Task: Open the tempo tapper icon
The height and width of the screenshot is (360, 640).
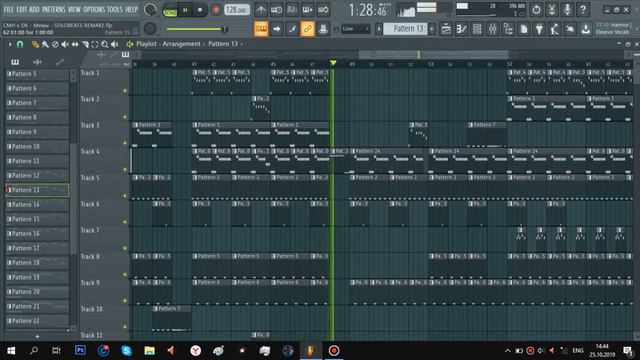Action: point(555,29)
